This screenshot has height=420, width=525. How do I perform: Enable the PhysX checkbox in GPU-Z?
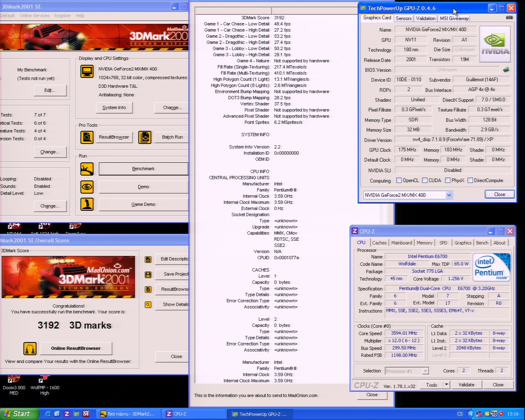point(448,180)
